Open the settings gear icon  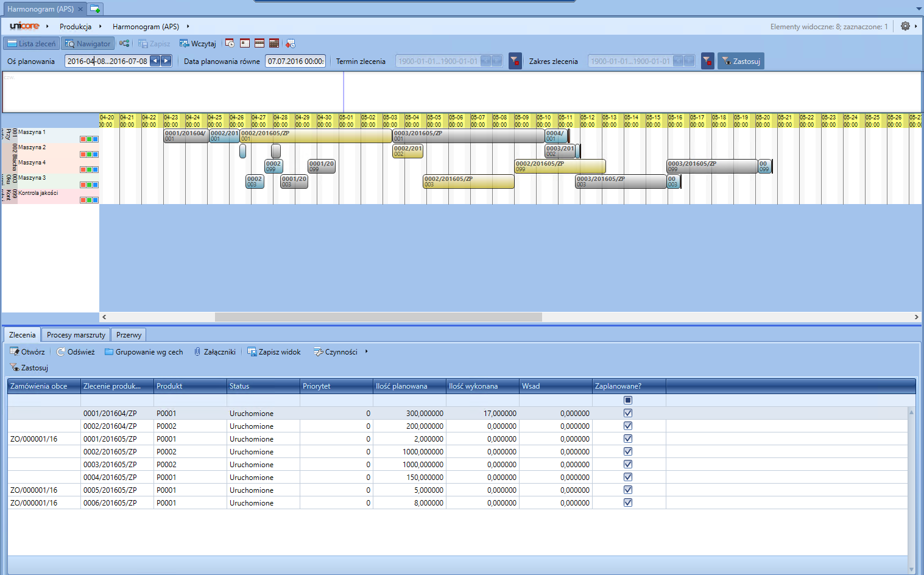click(905, 26)
